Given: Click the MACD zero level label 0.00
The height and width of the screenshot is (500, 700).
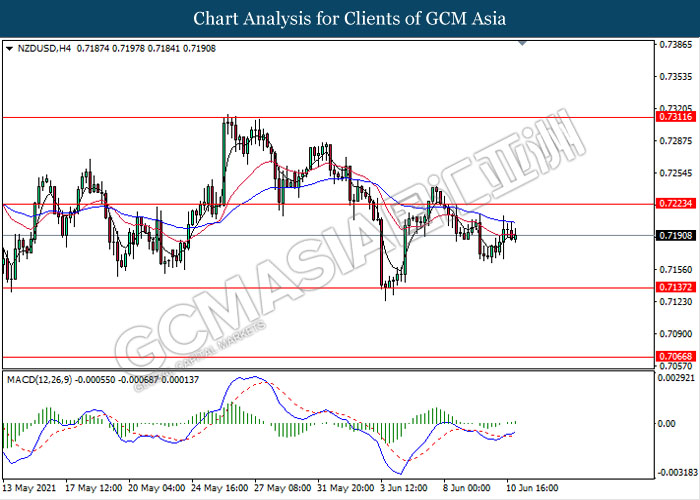Looking at the screenshot, I should [667, 423].
